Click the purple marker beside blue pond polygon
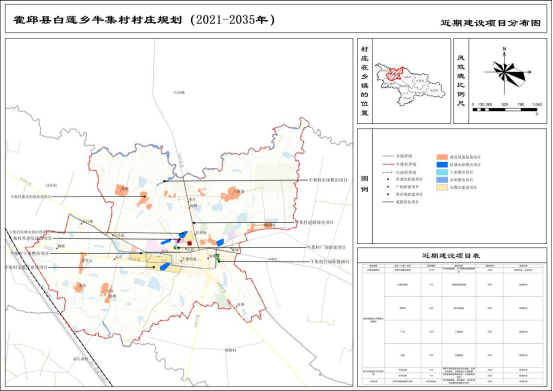The height and width of the screenshot is (391, 553). (178, 240)
